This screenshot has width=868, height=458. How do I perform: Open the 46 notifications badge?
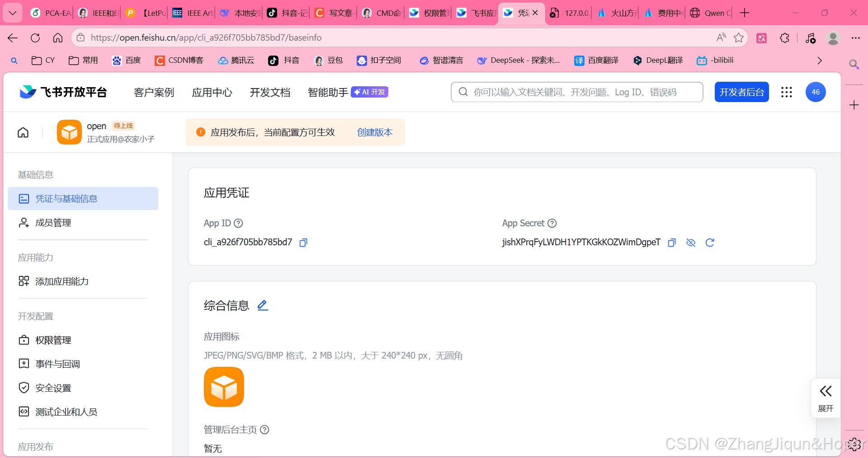point(815,92)
